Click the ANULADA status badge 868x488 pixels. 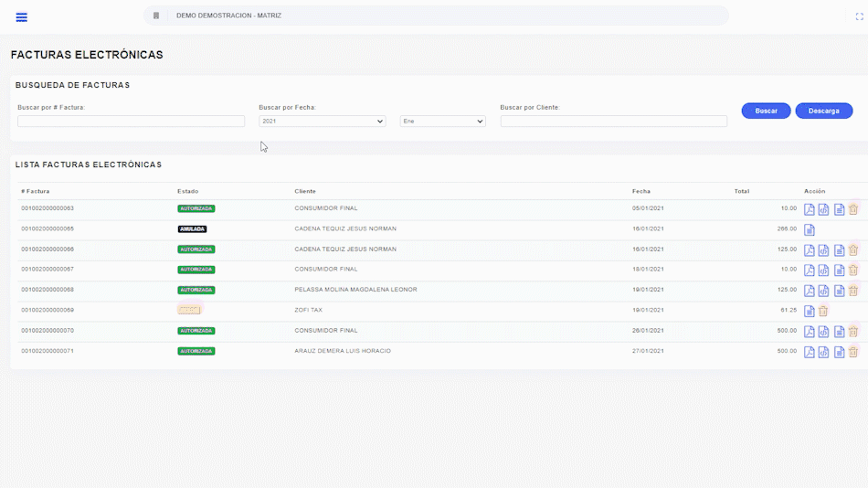192,229
